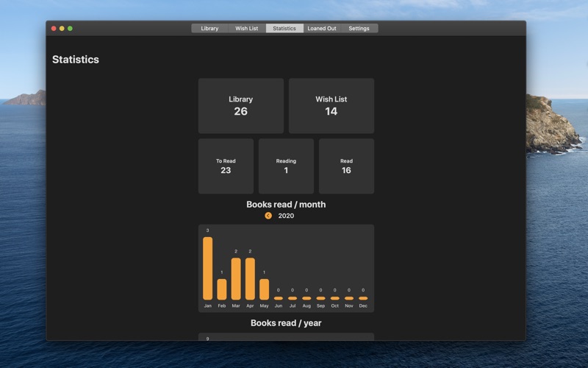Click the March bar in monthly chart
The height and width of the screenshot is (368, 588).
pyautogui.click(x=236, y=279)
